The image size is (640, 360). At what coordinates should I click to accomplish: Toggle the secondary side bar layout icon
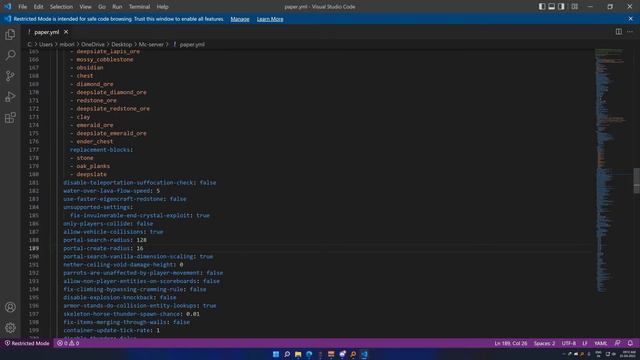click(x=561, y=7)
